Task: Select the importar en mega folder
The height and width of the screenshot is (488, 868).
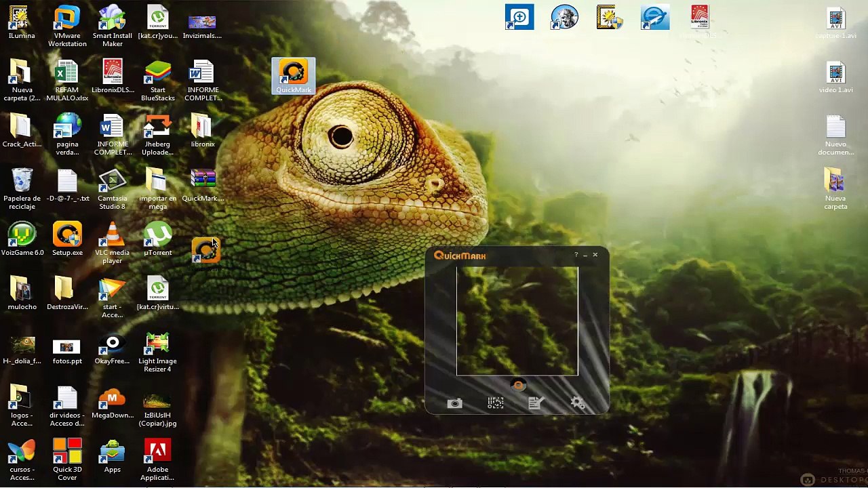Action: (x=158, y=188)
